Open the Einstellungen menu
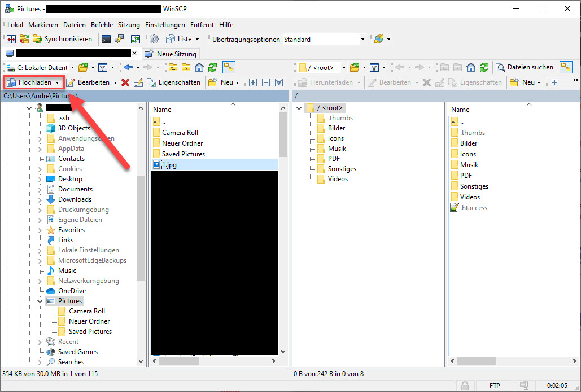 (x=165, y=24)
